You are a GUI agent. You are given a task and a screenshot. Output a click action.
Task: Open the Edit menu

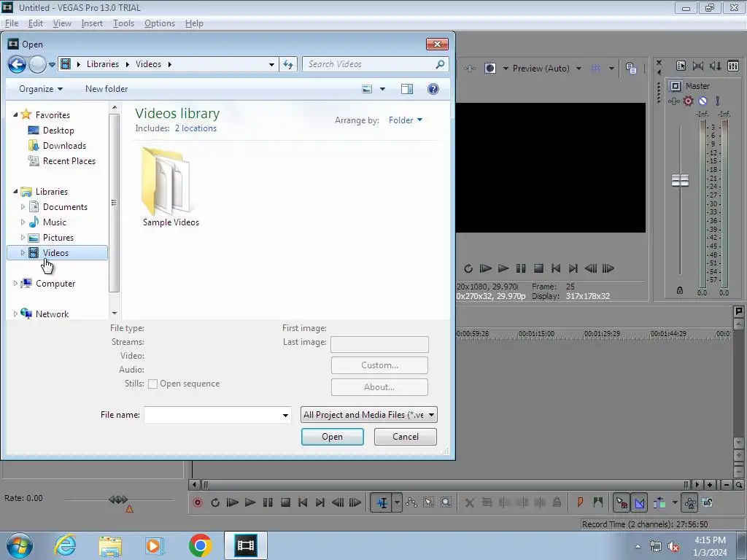35,23
